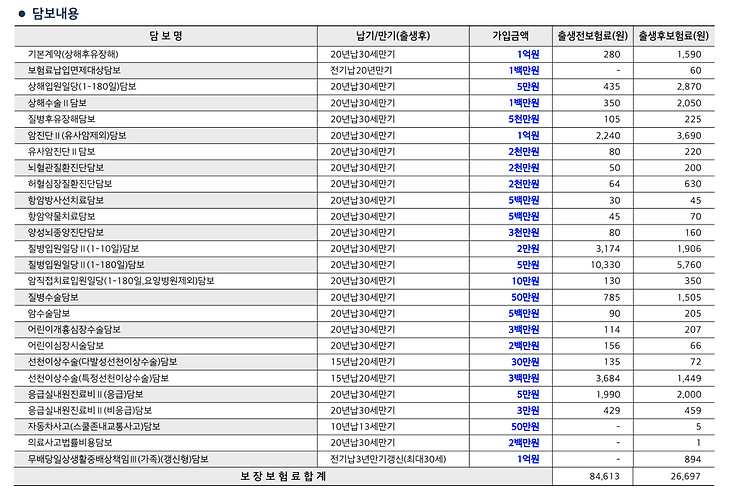Click the 114 prenatal premium value
The image size is (750, 488).
tap(612, 330)
